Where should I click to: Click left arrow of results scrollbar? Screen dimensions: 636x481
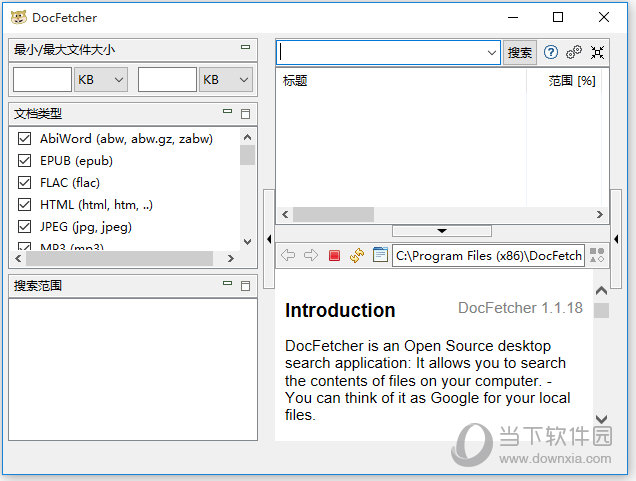[285, 215]
